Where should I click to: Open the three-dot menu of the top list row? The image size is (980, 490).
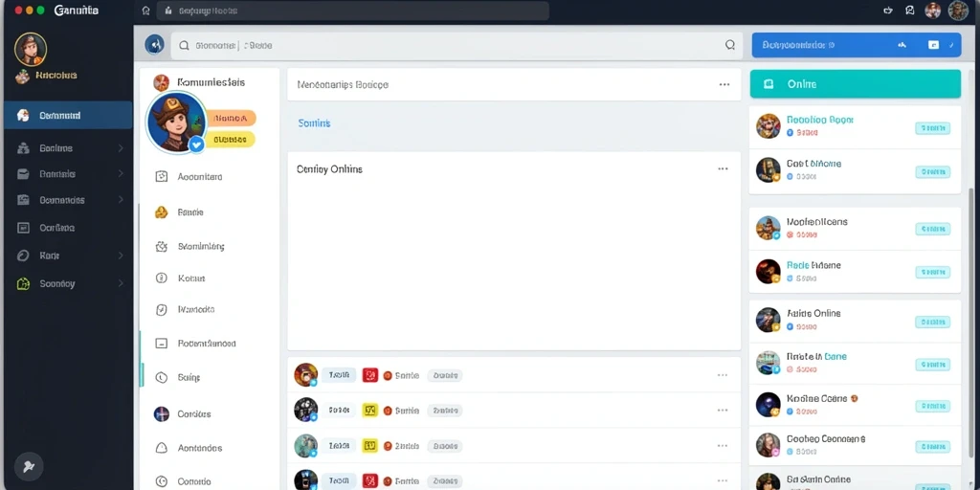tap(723, 375)
